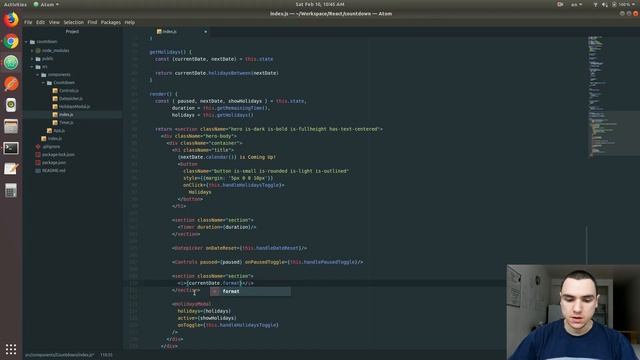Open the Files manager from dock
This screenshot has width=640, height=360.
point(11,127)
